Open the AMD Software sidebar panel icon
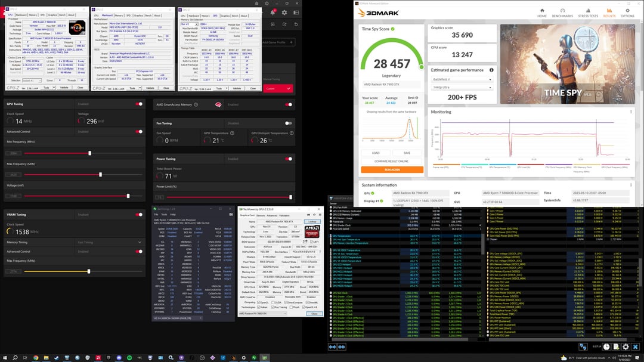Viewport: 644px width, 362px height. click(x=296, y=13)
